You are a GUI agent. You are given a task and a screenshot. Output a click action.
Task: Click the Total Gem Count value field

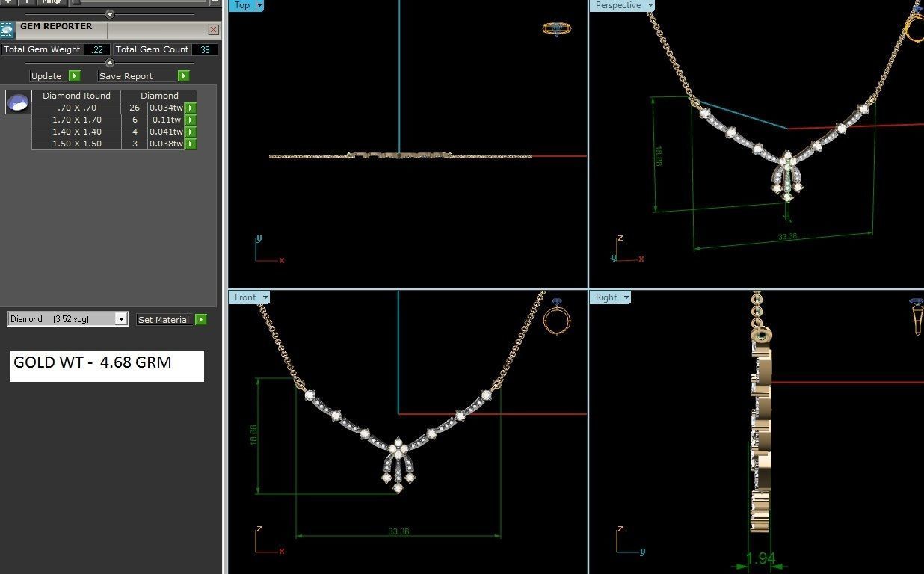click(x=205, y=49)
